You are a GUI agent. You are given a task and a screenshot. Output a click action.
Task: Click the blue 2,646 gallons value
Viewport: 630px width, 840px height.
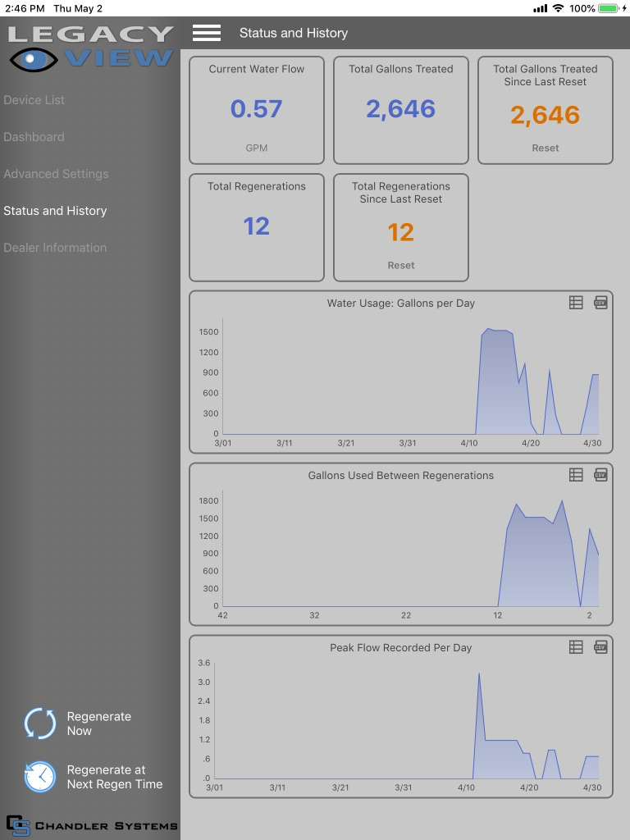pos(400,109)
